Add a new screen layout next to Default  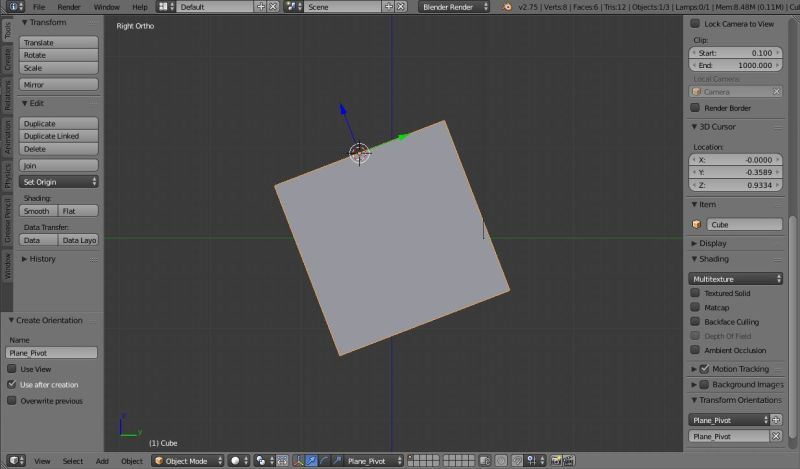(261, 7)
